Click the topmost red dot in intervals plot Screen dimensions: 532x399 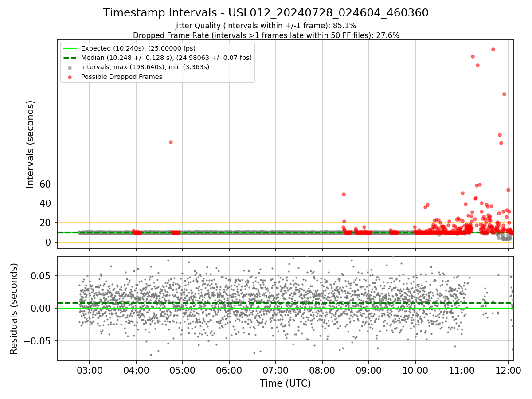click(493, 49)
